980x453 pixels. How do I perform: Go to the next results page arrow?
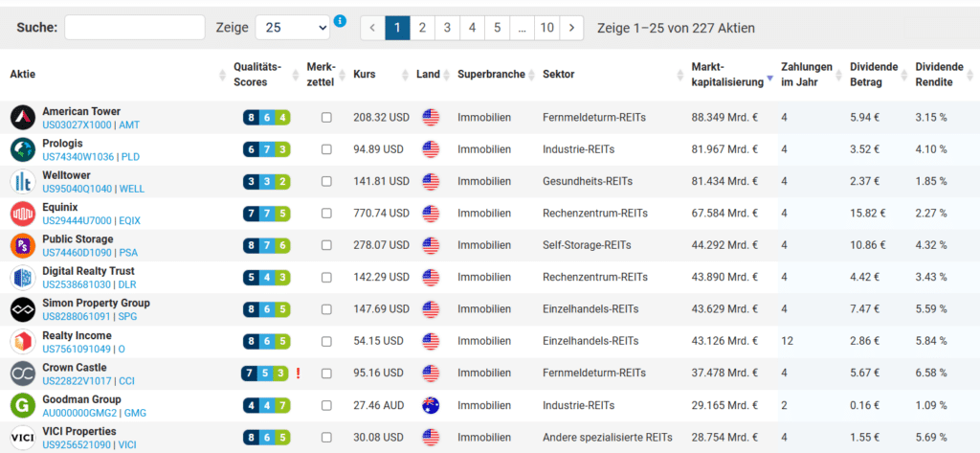click(x=571, y=28)
